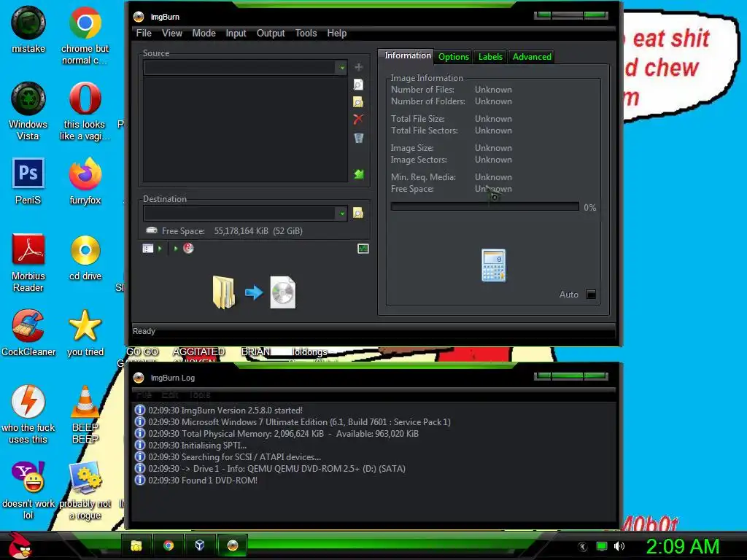Open the 'Morbius Reader' Adobe icon

(x=28, y=262)
